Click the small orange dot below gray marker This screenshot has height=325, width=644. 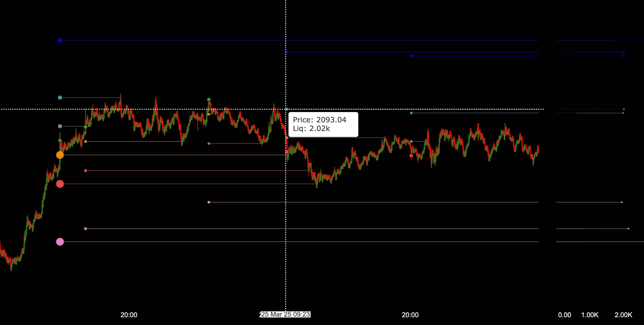[86, 142]
